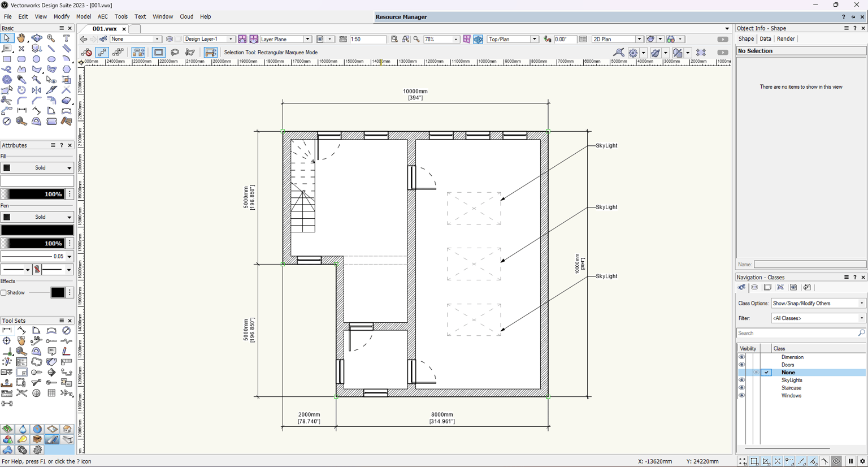Viewport: 868px width, 467px height.
Task: Select the Rectangle tool
Action: (7, 59)
